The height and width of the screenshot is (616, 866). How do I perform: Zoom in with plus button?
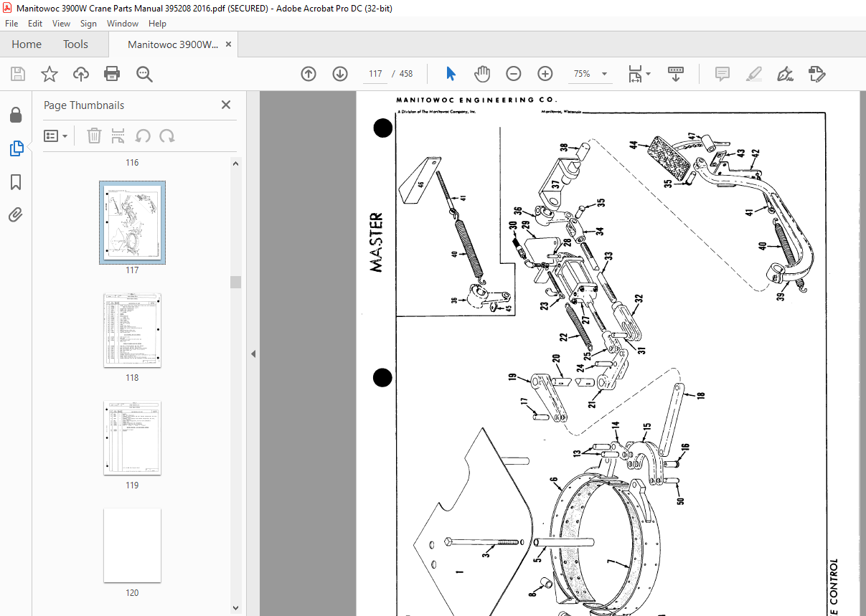pyautogui.click(x=545, y=74)
